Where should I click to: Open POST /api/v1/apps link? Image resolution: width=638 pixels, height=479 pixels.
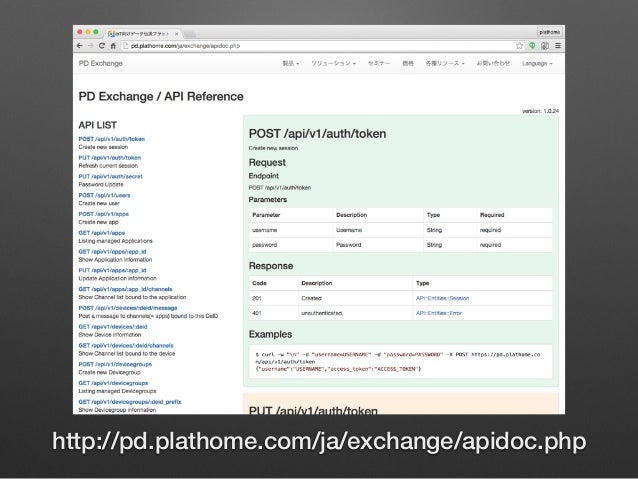[x=104, y=214]
